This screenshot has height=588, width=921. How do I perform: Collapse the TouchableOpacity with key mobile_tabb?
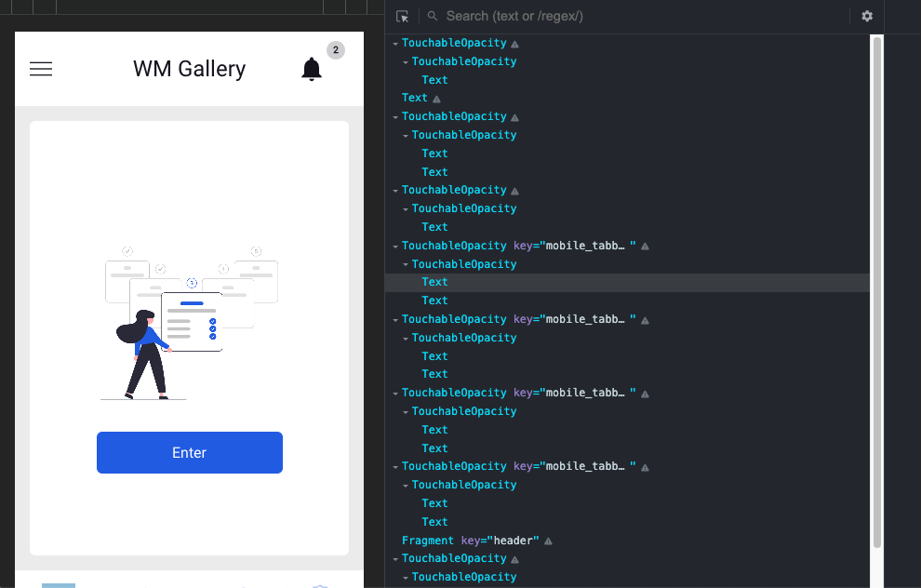394,245
